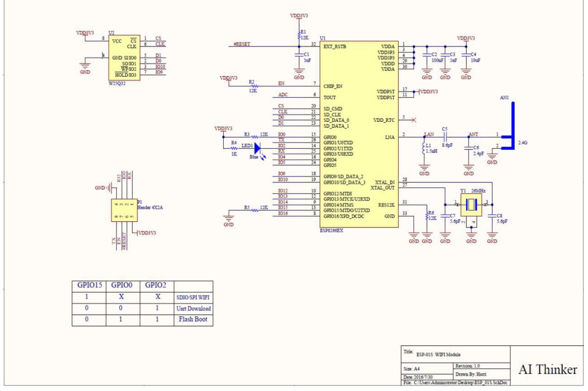
Task: Click the C7 crystal load capacitor
Action: (x=445, y=215)
